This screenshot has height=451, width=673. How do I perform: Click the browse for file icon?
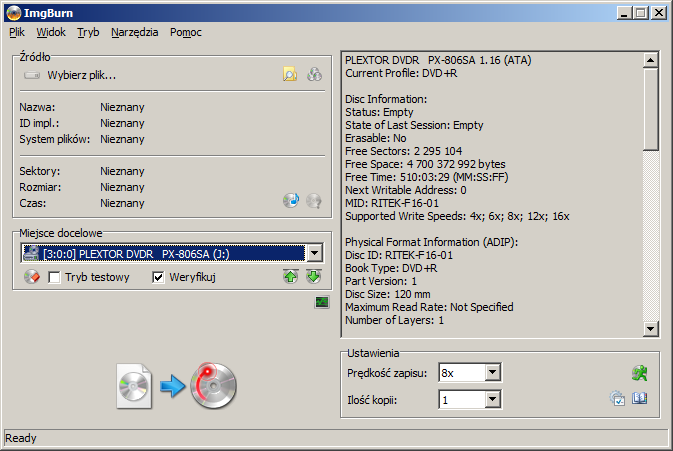pos(290,75)
